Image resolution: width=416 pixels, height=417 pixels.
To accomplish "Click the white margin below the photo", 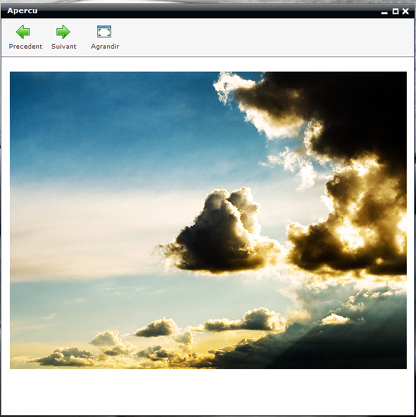I will click(x=208, y=392).
